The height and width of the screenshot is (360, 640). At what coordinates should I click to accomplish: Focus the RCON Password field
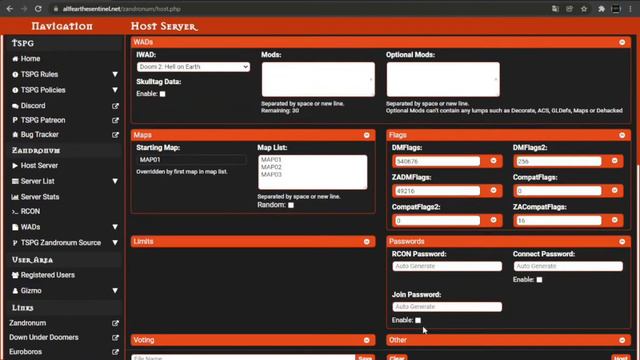[x=447, y=266]
